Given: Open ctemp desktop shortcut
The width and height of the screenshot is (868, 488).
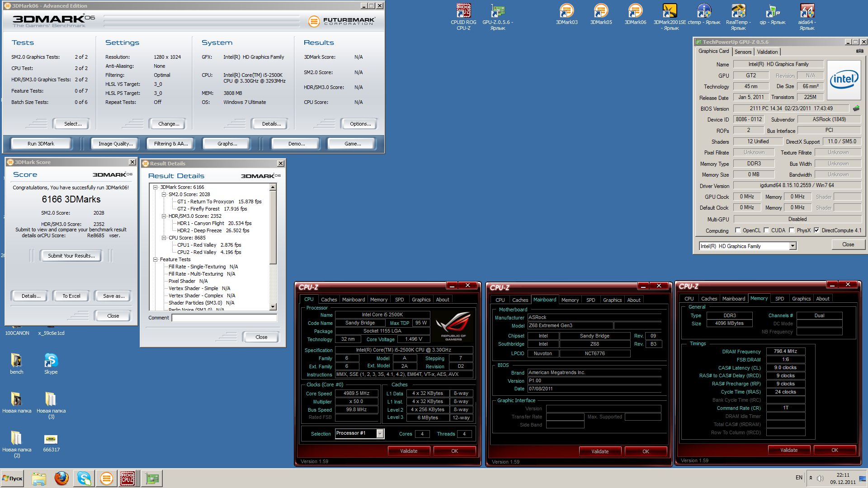Looking at the screenshot, I should click(704, 14).
